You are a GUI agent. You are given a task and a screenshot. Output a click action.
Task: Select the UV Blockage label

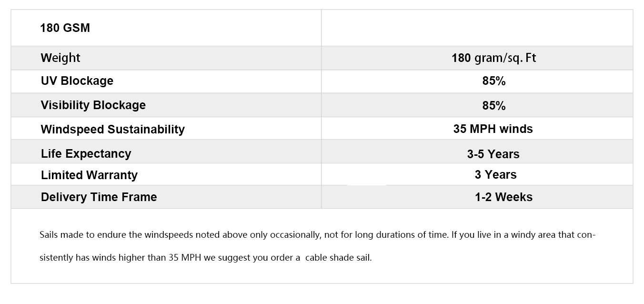pos(77,81)
